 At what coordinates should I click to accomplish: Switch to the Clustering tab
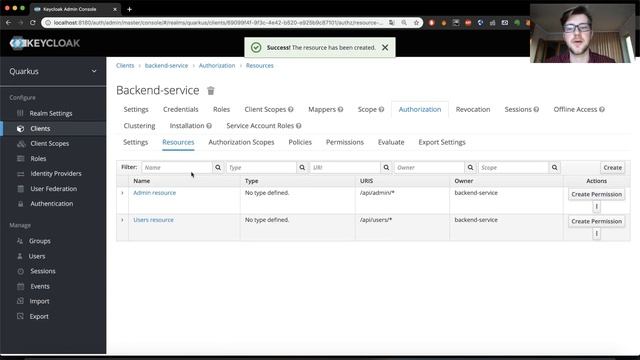pos(139,126)
